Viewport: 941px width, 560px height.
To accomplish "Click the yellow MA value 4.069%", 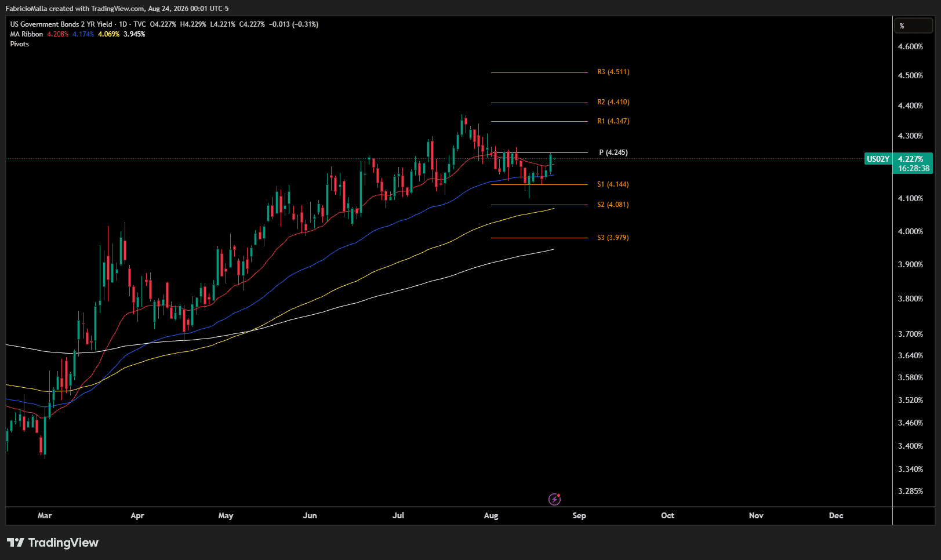I will tap(108, 34).
